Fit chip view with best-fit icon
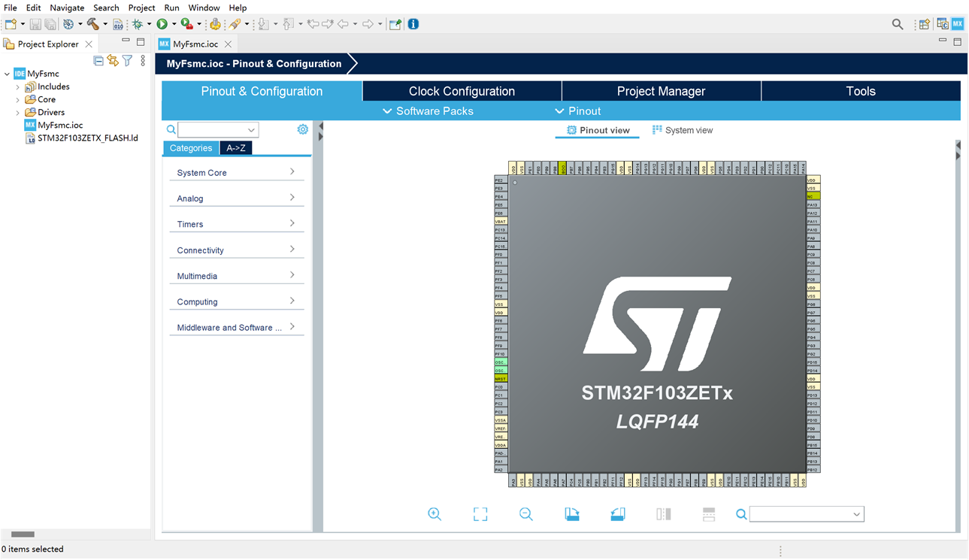 [x=480, y=514]
